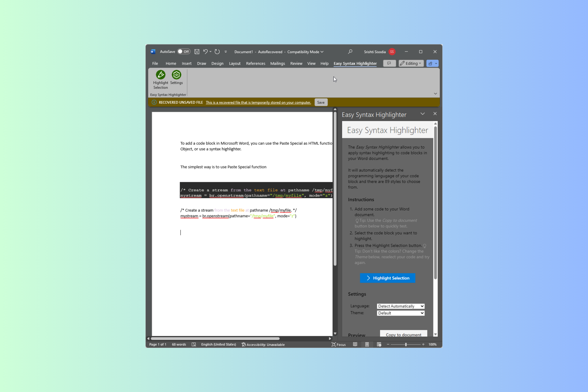Toggle AutoSave off switch to on
Viewport: 588px width, 392px height.
183,51
